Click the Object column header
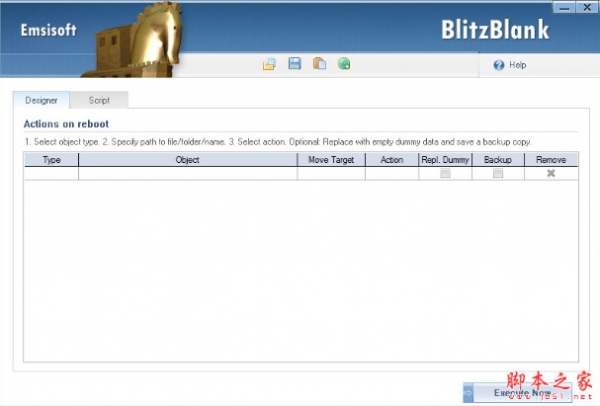The width and height of the screenshot is (600, 406). [x=188, y=160]
